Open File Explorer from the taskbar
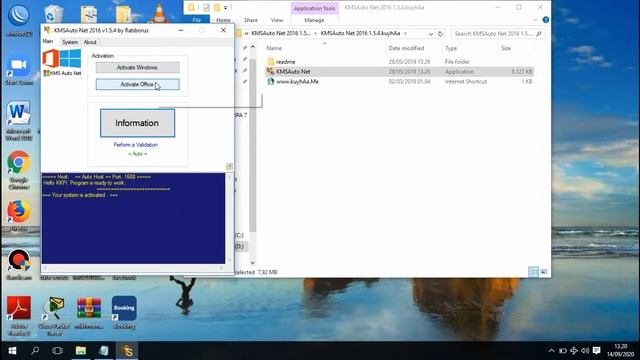The width and height of the screenshot is (640, 360). [x=81, y=351]
